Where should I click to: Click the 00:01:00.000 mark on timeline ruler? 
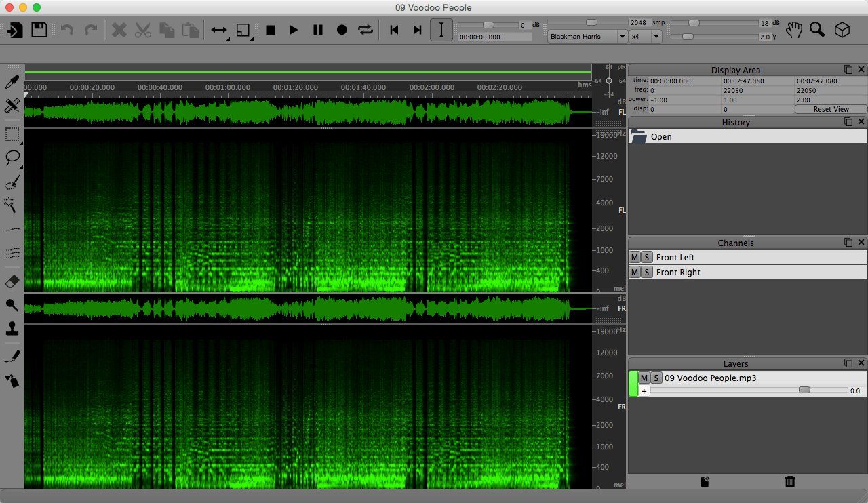pyautogui.click(x=228, y=87)
